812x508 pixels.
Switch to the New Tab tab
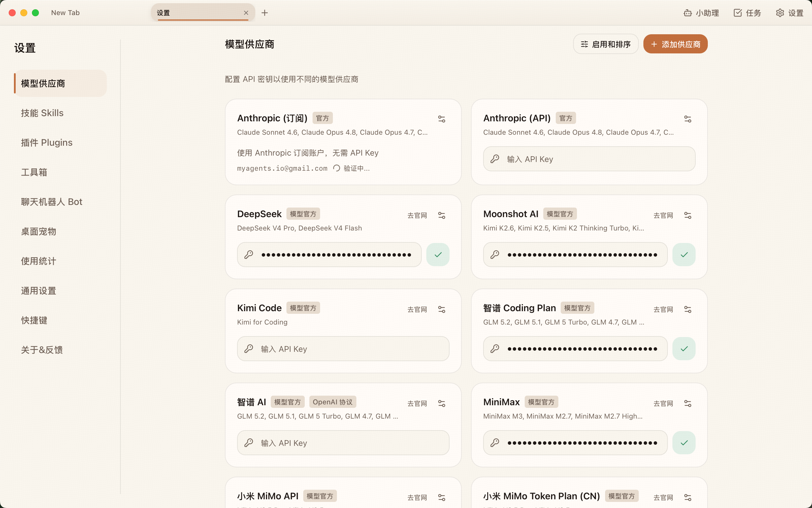(x=66, y=13)
